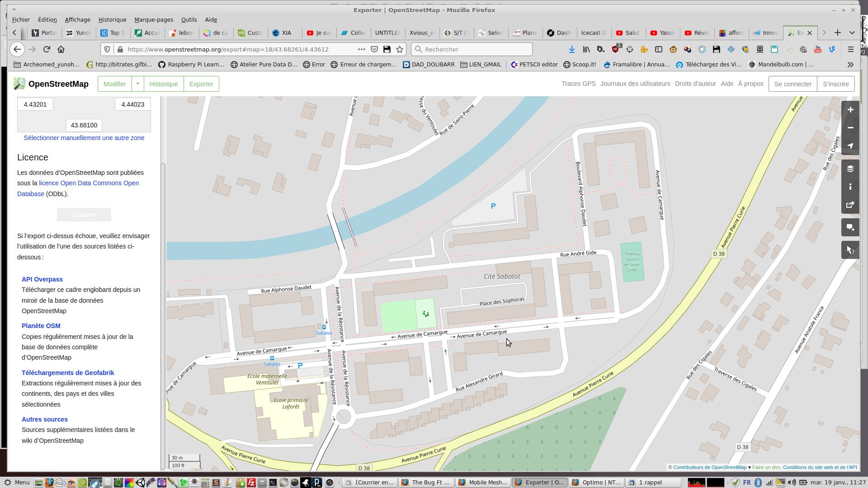
Task: Activate the query features tool
Action: click(x=850, y=250)
